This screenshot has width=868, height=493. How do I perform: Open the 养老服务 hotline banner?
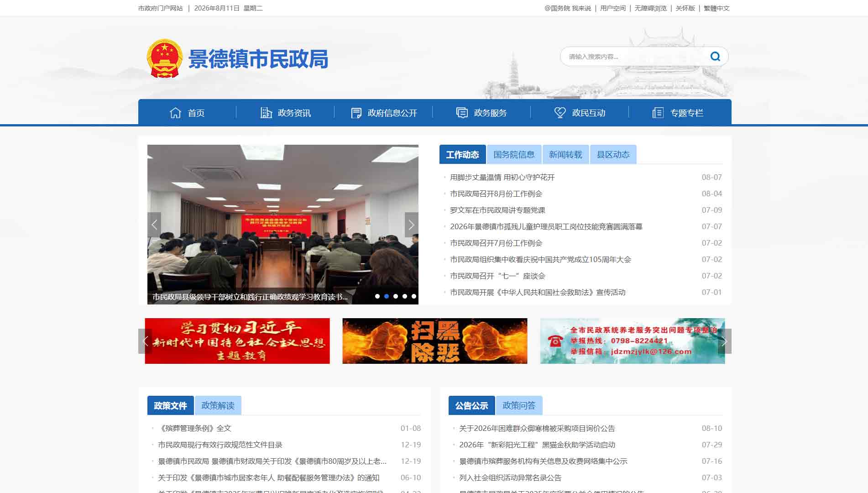click(x=633, y=341)
